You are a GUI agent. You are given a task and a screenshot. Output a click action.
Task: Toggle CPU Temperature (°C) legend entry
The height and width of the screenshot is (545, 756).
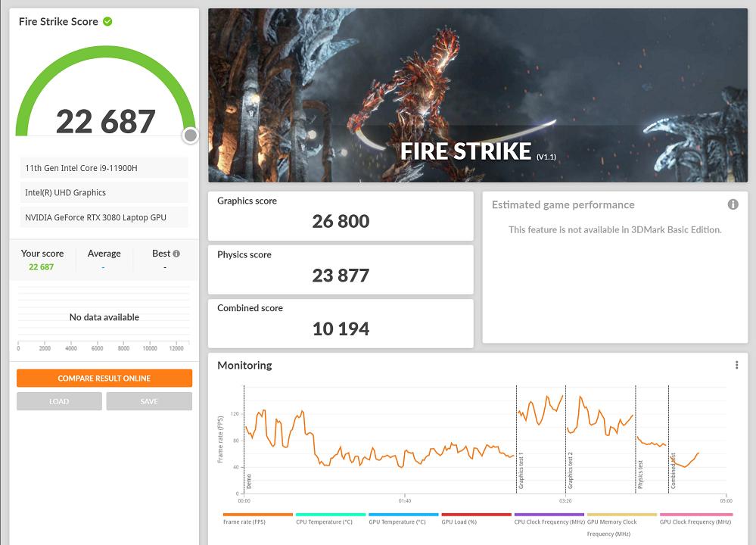(x=331, y=519)
